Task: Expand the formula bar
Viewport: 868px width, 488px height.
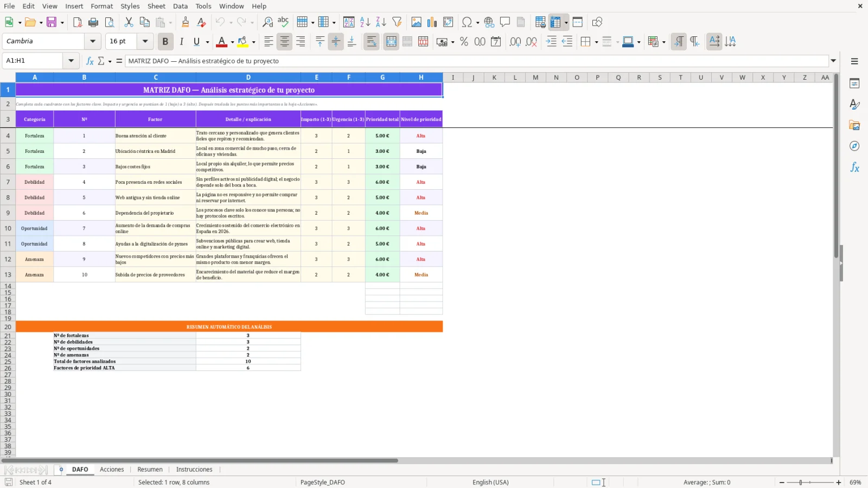Action: (833, 61)
